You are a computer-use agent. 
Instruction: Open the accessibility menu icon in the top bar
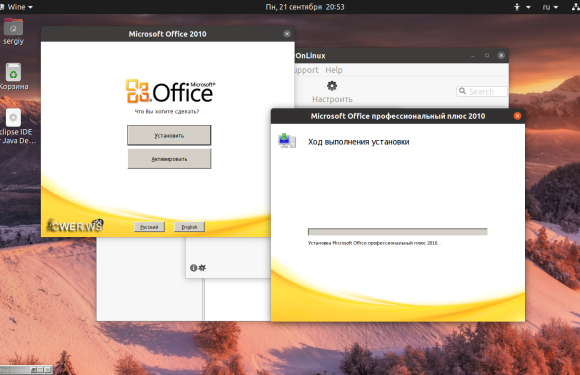[522, 7]
